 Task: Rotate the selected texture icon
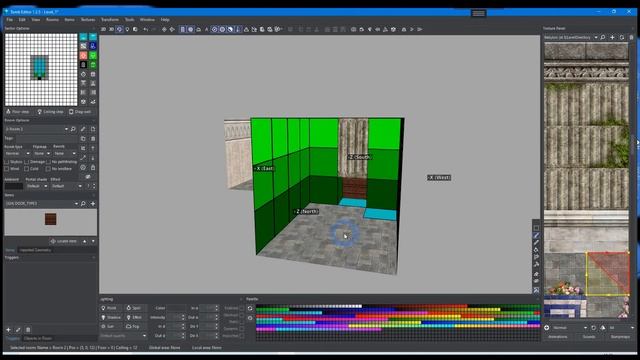click(593, 328)
